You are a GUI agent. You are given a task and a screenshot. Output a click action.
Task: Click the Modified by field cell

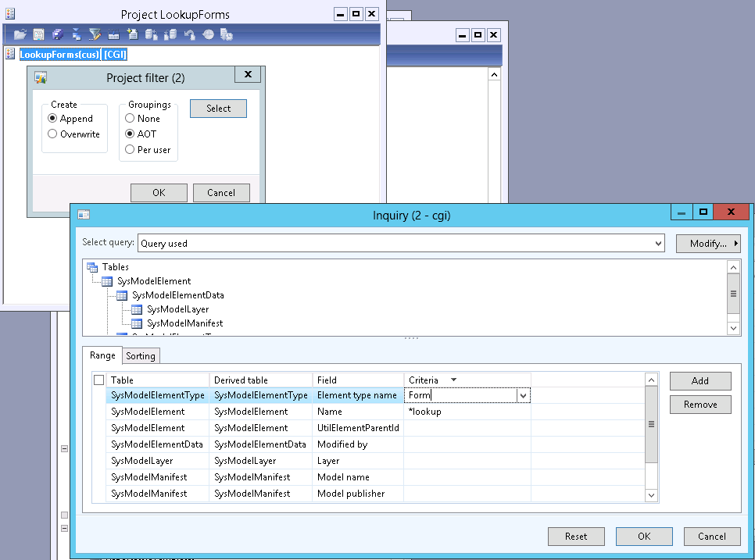[x=358, y=444]
